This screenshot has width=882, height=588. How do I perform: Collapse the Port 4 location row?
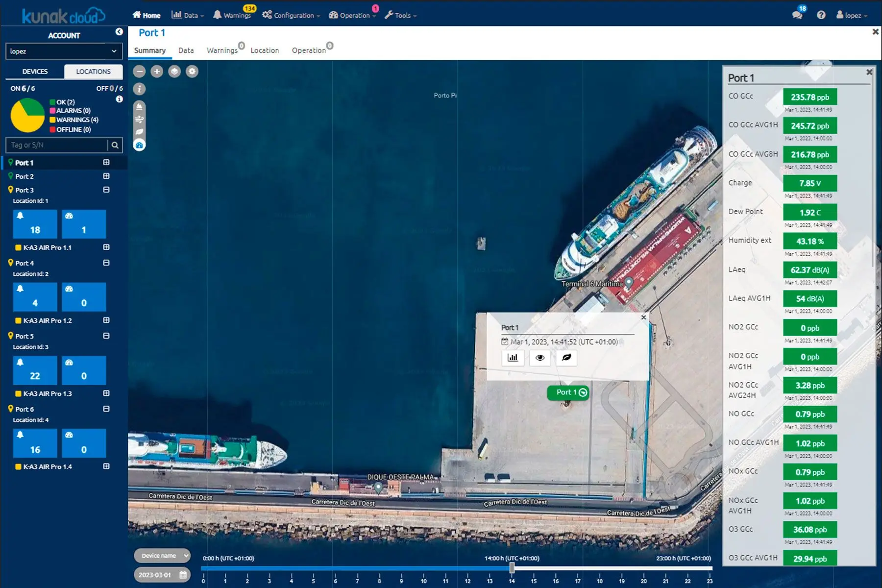106,263
